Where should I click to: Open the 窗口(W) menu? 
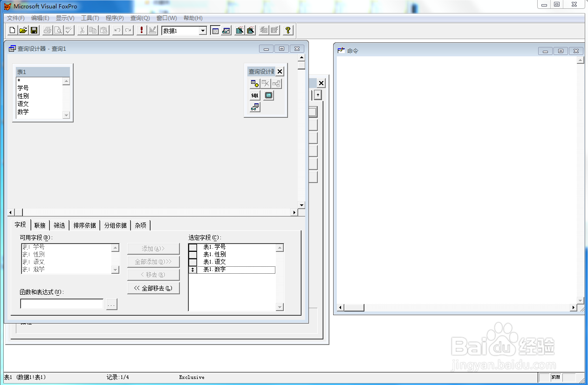166,18
